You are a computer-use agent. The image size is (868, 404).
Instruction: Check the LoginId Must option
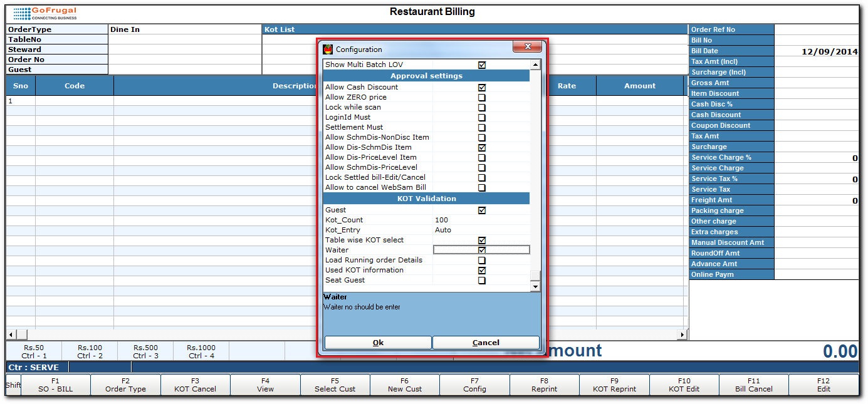click(481, 117)
